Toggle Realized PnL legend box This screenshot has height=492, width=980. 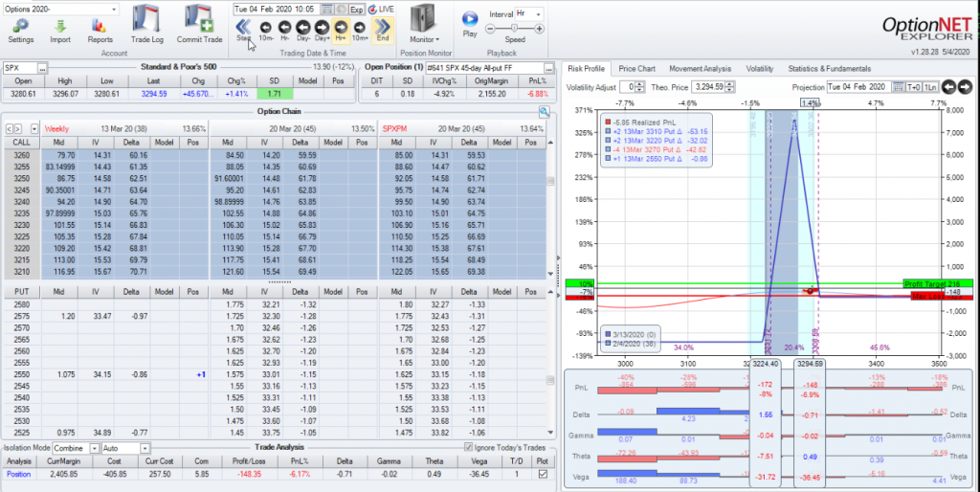[x=608, y=123]
